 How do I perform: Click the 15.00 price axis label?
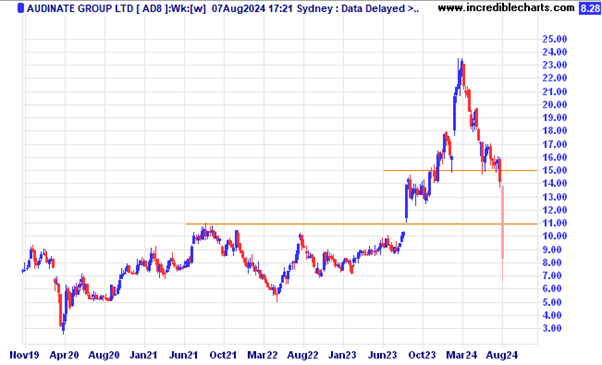click(554, 170)
